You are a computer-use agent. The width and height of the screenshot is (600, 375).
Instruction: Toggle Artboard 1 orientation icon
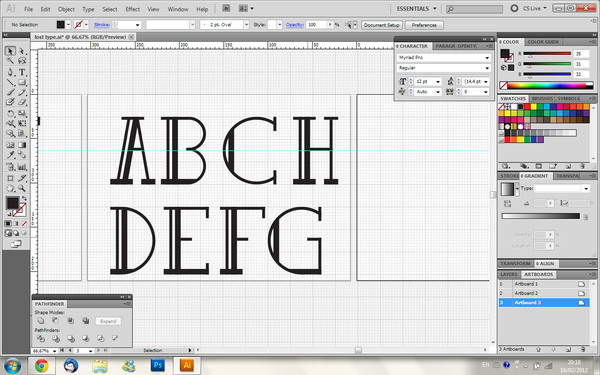point(582,284)
